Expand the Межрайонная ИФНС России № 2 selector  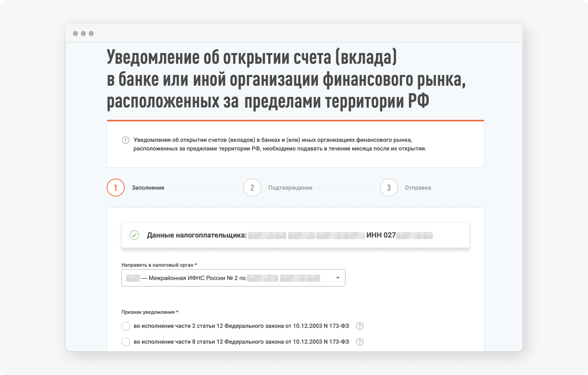click(x=233, y=277)
